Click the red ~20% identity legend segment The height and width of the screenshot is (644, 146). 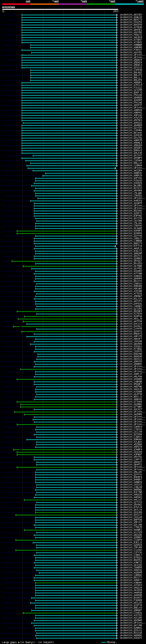[16, 4]
